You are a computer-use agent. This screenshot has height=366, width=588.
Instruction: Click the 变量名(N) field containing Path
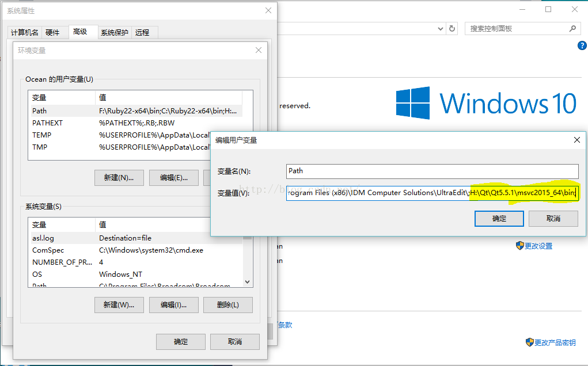point(432,171)
